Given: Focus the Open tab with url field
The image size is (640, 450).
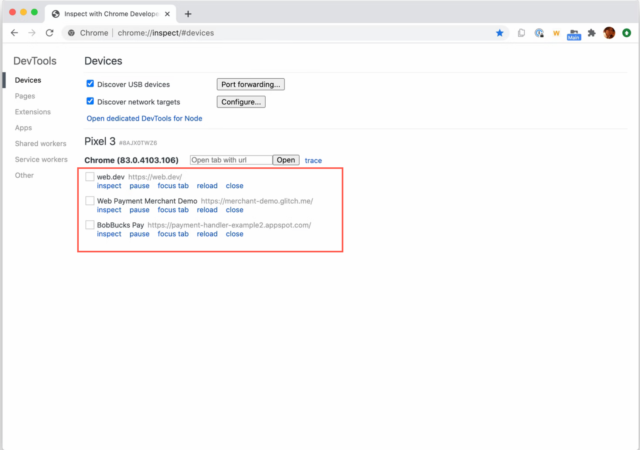Looking at the screenshot, I should [x=230, y=160].
